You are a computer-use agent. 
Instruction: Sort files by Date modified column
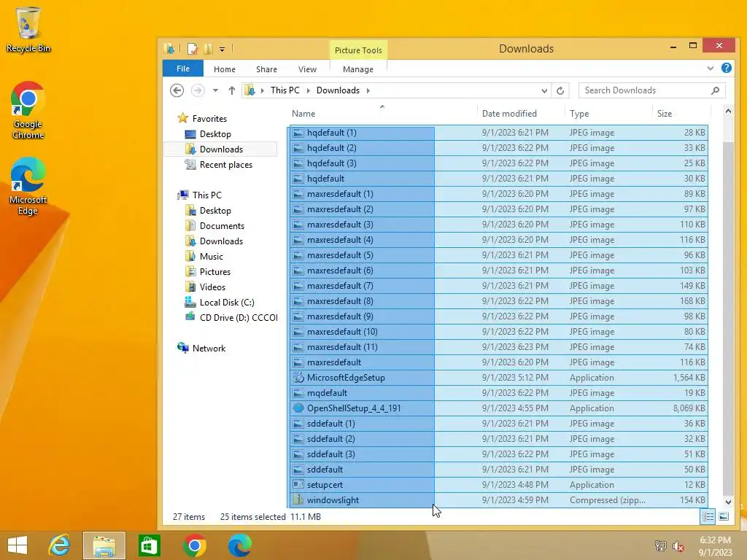521,113
